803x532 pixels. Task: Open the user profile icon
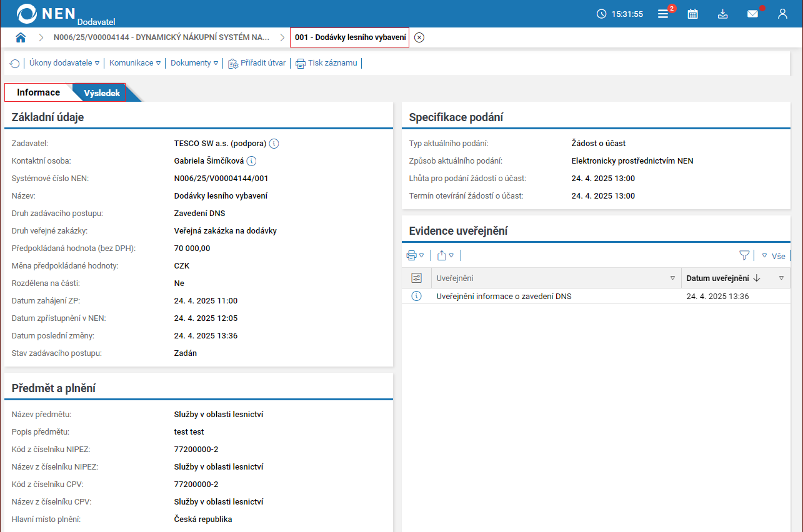(x=782, y=14)
